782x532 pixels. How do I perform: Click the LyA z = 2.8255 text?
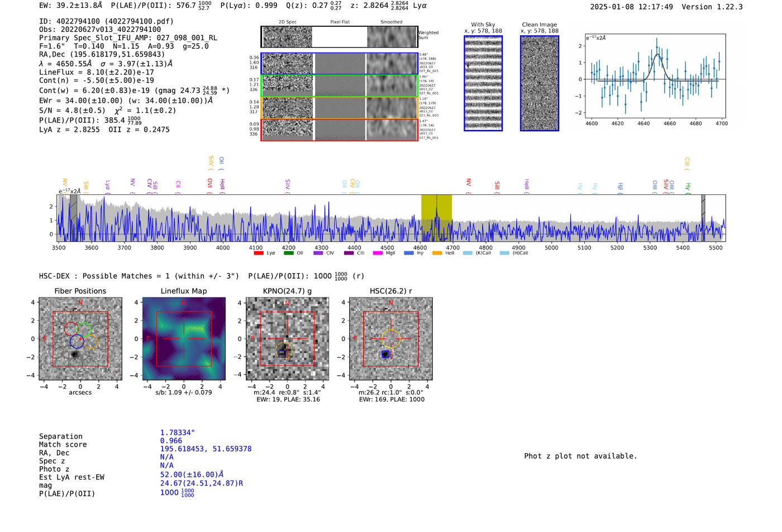69,130
